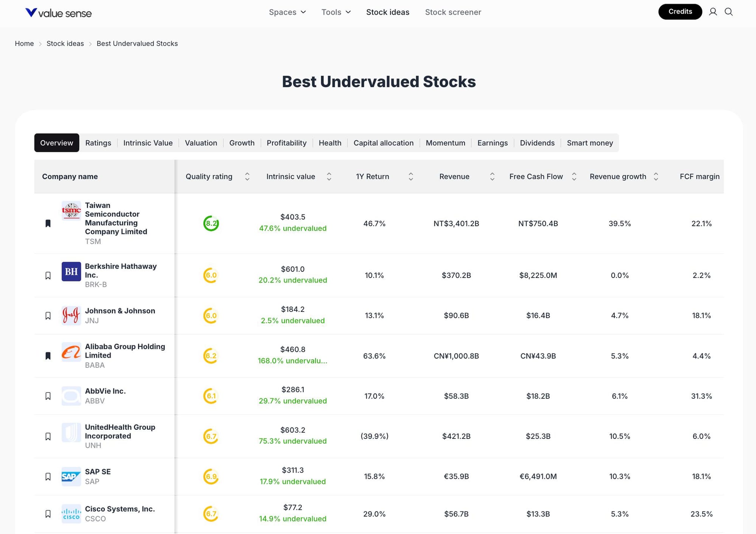This screenshot has width=756, height=534.
Task: Remove bookmark from Taiwan Semiconductor row
Action: [x=48, y=224]
